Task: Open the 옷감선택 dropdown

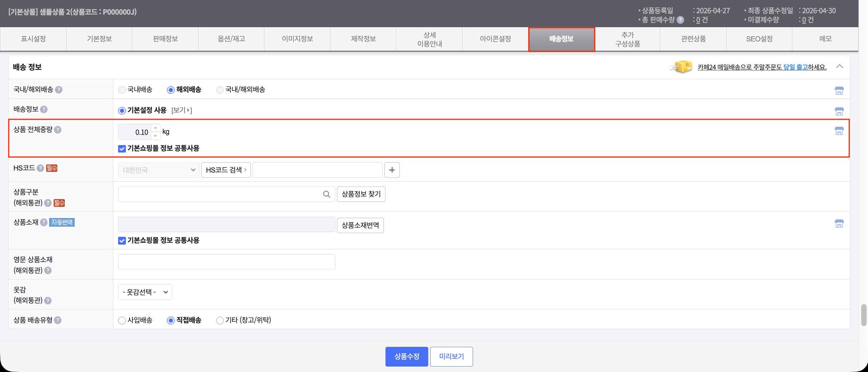Action: (x=145, y=292)
